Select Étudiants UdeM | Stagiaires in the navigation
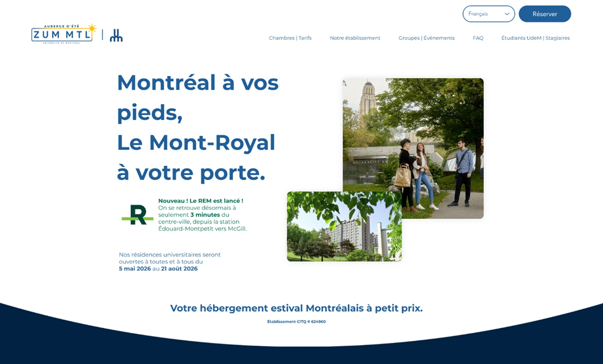Screen dimensions: 603x364 tap(535, 38)
